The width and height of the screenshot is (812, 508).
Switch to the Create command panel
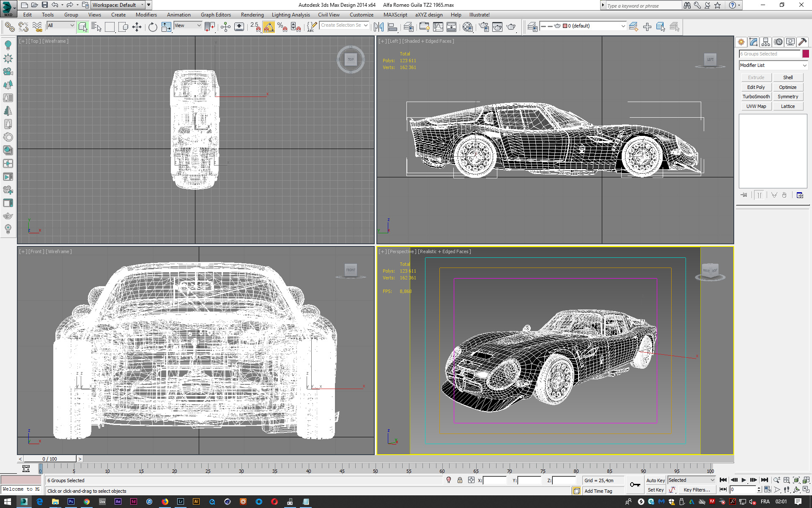point(741,42)
